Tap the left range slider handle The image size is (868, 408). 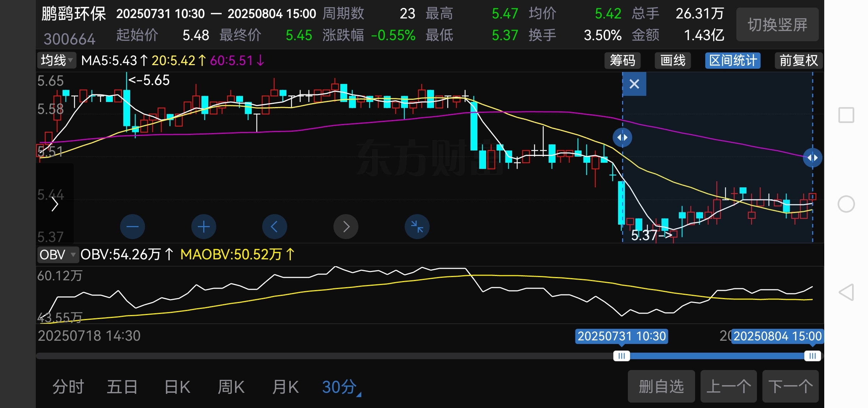coord(622,356)
